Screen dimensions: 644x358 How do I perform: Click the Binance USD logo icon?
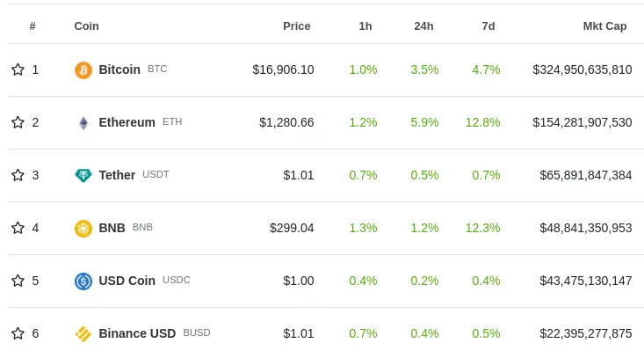[83, 333]
